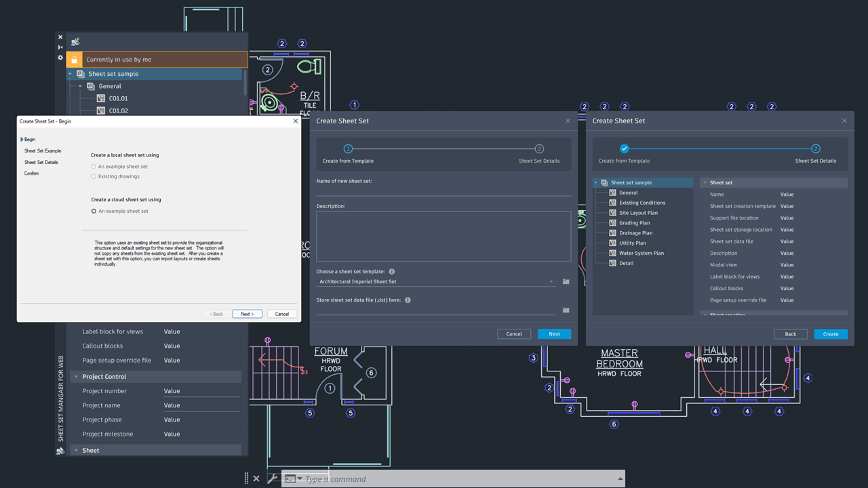The height and width of the screenshot is (488, 868).
Task: Open the Confirm page in the wizard sidebar
Action: 31,173
